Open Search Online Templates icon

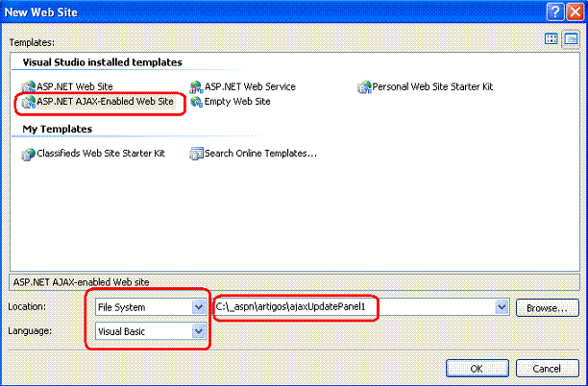(x=196, y=154)
